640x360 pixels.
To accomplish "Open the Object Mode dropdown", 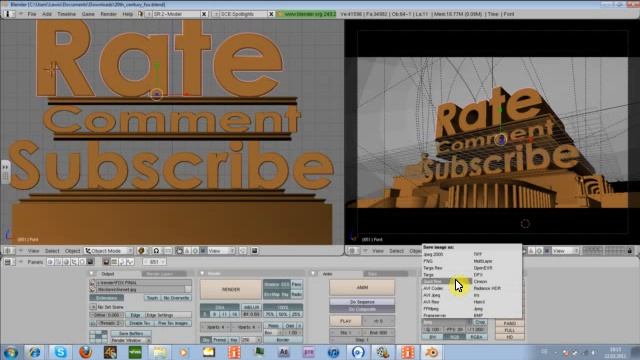I will tap(109, 251).
